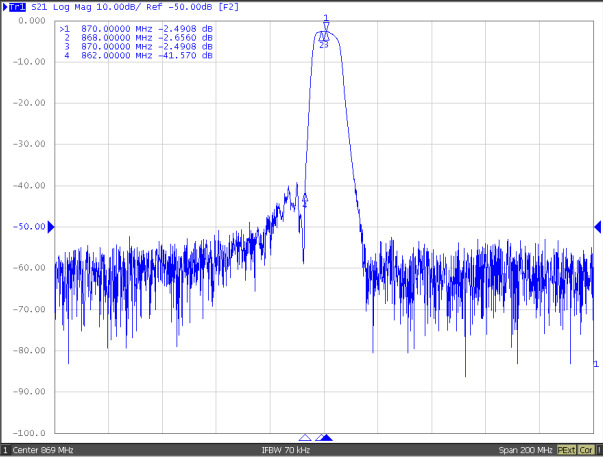The image size is (603, 457).
Task: Click the Span 200 MHz field
Action: (524, 450)
